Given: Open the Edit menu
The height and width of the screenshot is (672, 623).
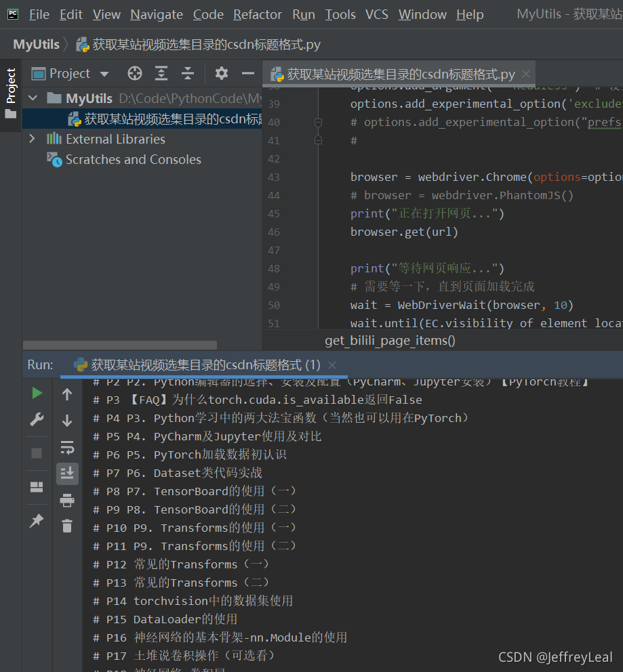Looking at the screenshot, I should point(71,15).
